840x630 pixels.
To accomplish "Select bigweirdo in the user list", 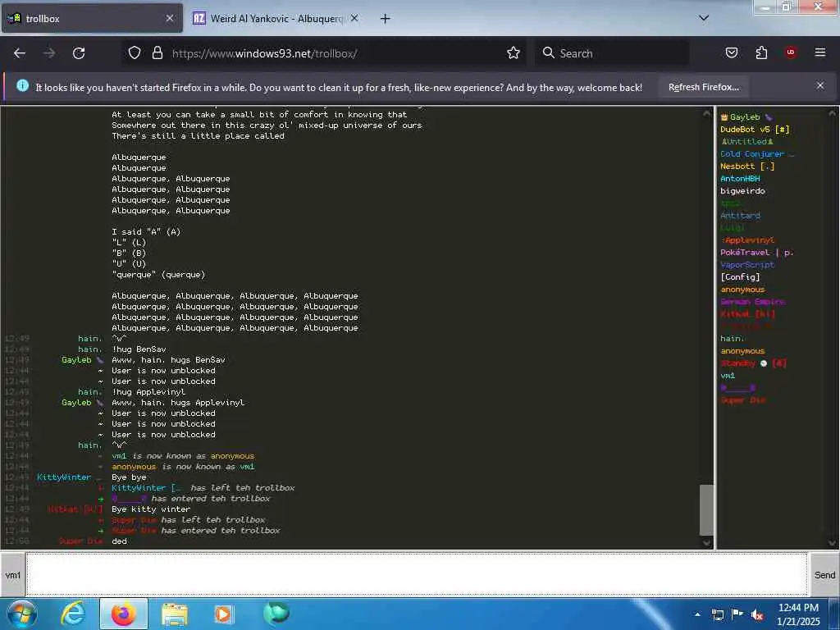I will click(x=742, y=190).
